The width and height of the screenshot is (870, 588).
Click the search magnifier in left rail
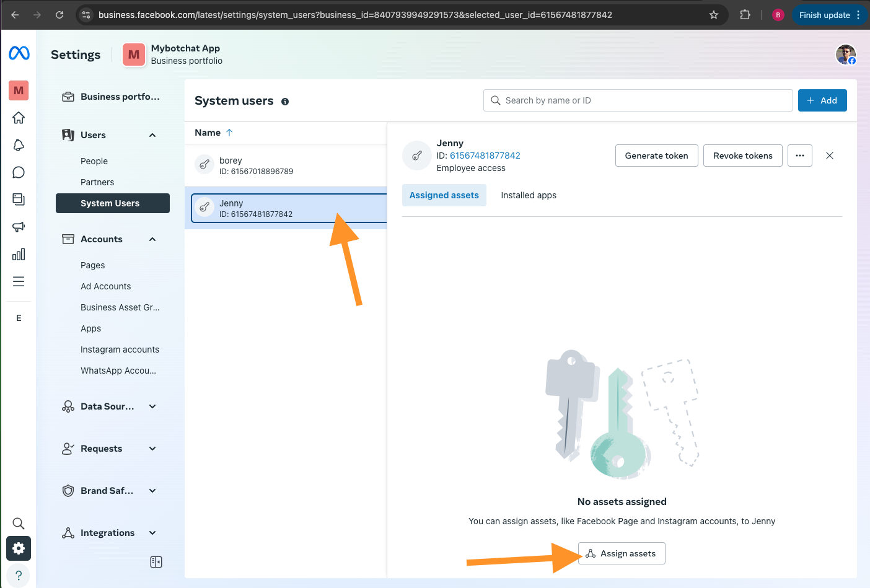point(19,524)
